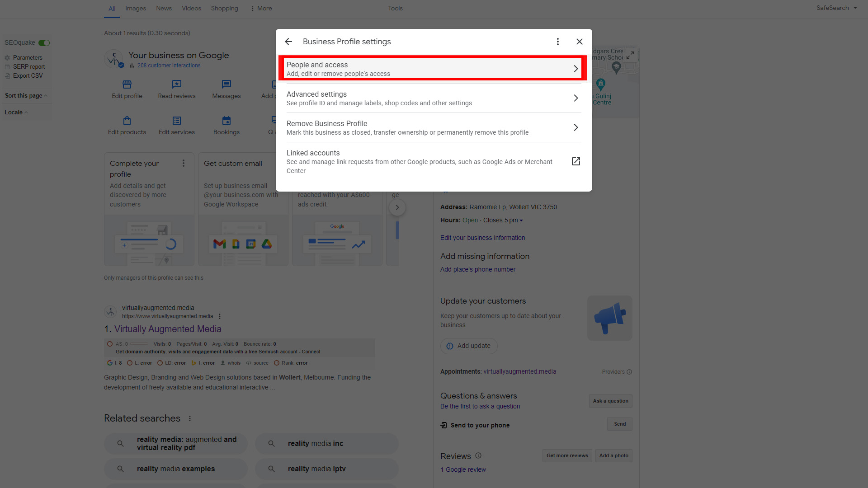The image size is (868, 488).
Task: Export results as CSV
Action: [28, 75]
